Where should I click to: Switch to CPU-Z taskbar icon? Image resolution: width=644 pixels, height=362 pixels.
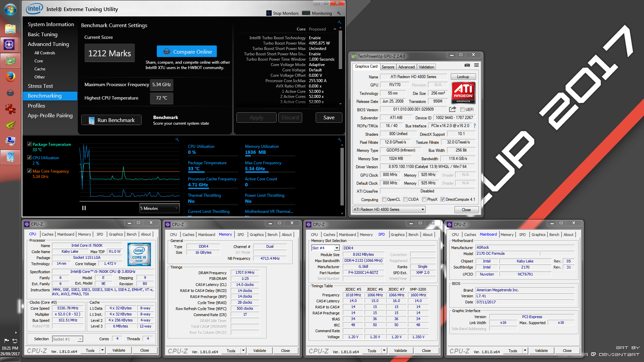[9, 44]
